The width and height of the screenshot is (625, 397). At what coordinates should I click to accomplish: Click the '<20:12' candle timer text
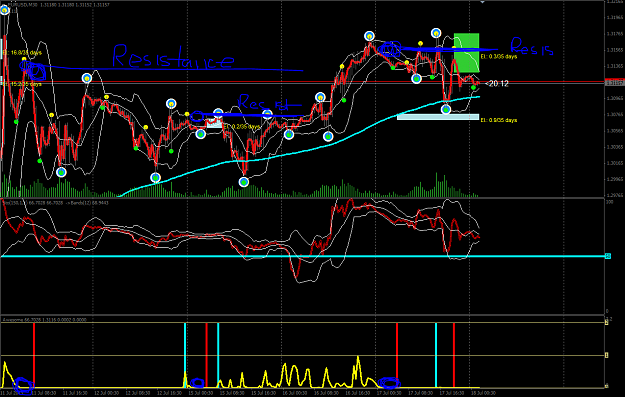tap(497, 84)
